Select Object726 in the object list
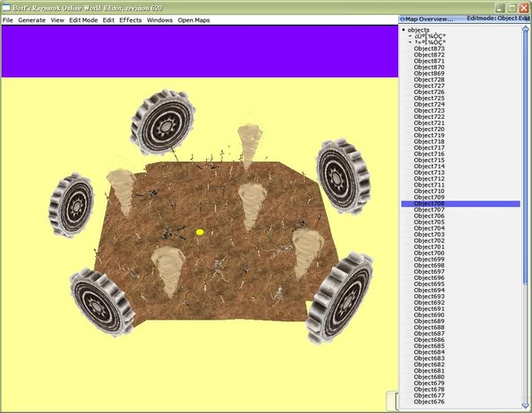The width and height of the screenshot is (532, 413). click(429, 92)
